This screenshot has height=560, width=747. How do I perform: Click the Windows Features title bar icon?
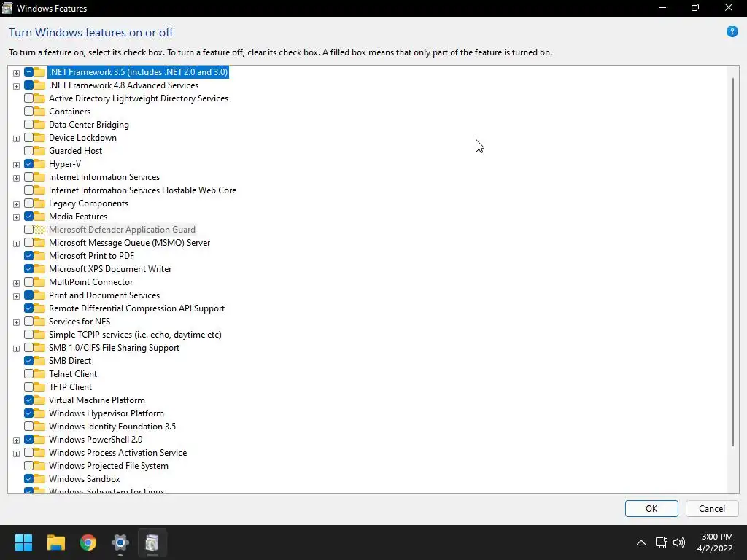point(7,8)
